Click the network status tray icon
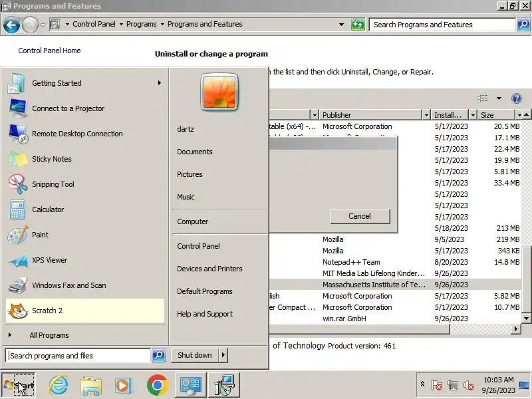The image size is (532, 399). [x=453, y=385]
